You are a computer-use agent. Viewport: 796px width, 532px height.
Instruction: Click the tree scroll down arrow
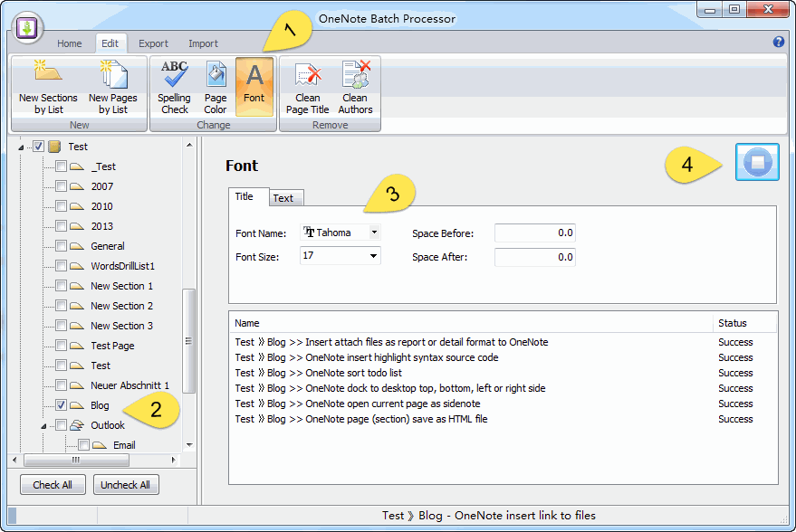coord(189,445)
